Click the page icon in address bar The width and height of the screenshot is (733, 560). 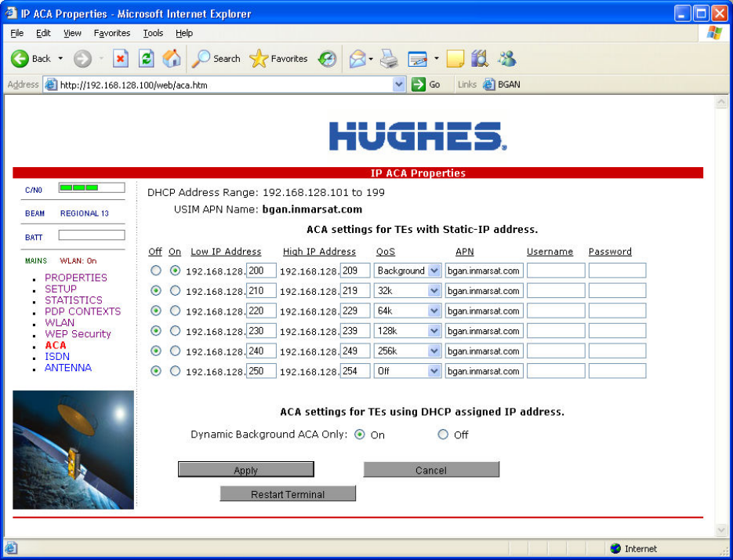51,85
